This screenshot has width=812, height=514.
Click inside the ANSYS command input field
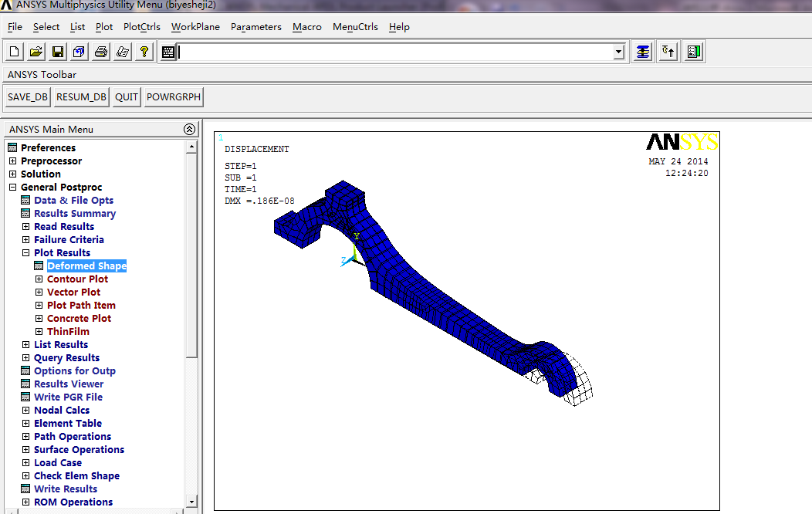click(x=396, y=52)
